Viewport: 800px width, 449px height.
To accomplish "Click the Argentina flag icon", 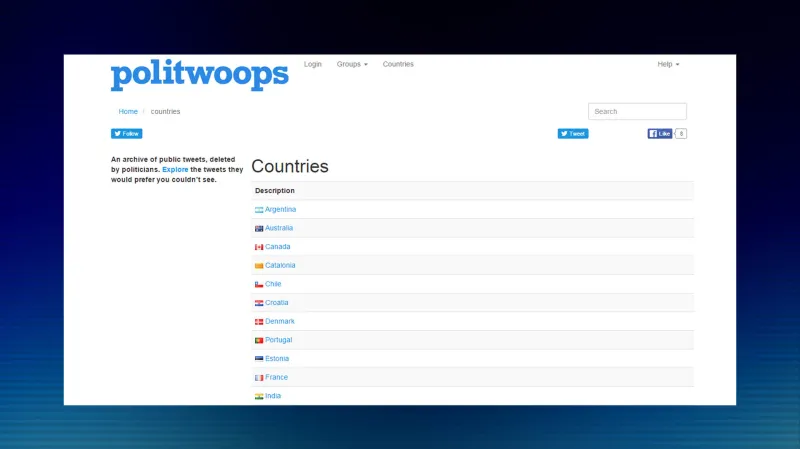I will pyautogui.click(x=259, y=210).
